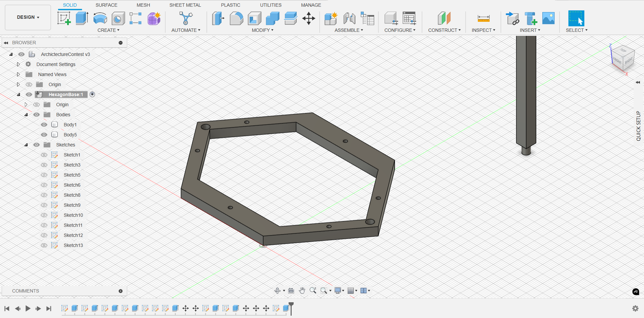Viewport: 644px width, 318px height.
Task: Show Sketch1 in the browser
Action: [x=44, y=155]
